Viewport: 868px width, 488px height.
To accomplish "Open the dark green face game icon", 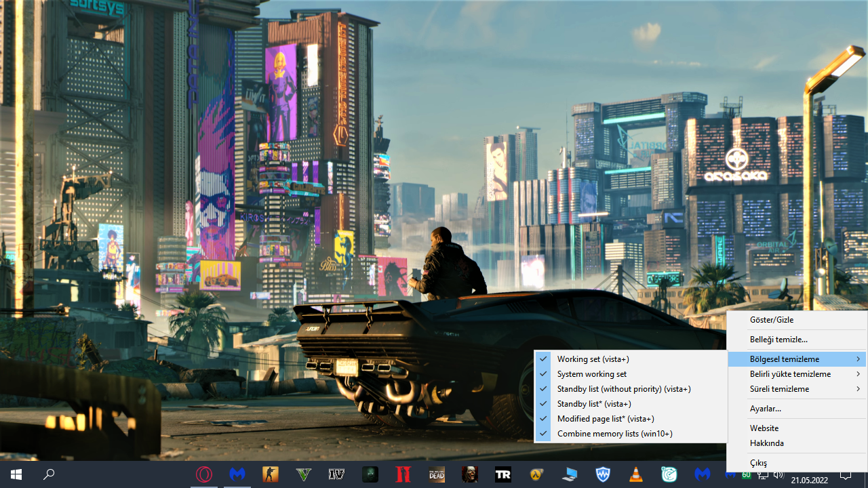I will [370, 474].
